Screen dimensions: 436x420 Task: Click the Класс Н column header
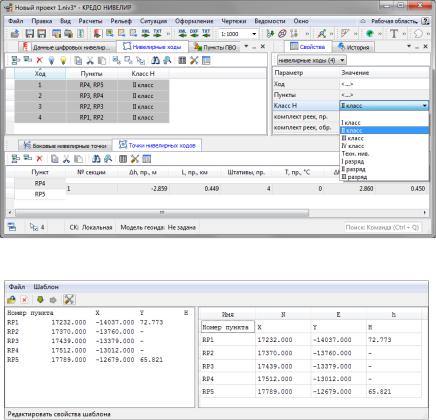tap(143, 74)
